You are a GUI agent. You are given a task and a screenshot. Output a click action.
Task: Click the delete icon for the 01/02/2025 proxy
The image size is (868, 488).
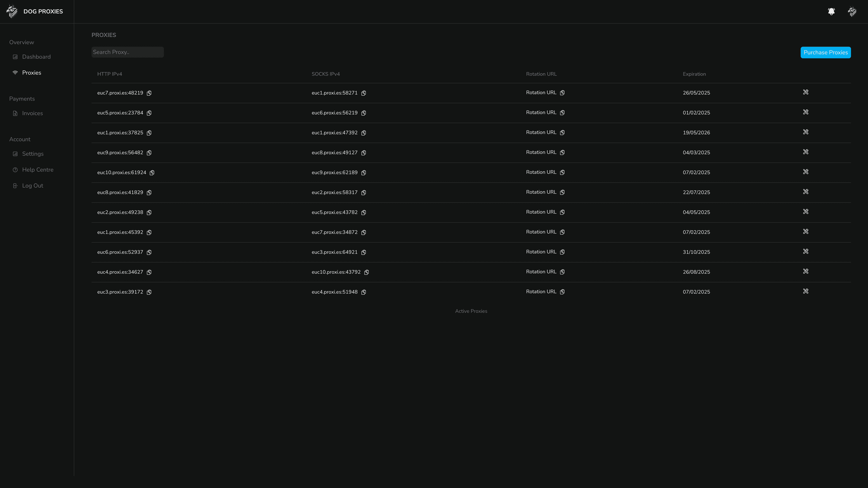tap(805, 112)
